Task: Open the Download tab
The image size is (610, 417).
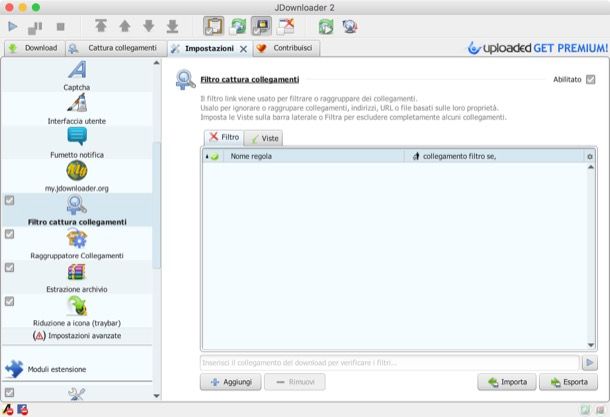Action: click(35, 48)
